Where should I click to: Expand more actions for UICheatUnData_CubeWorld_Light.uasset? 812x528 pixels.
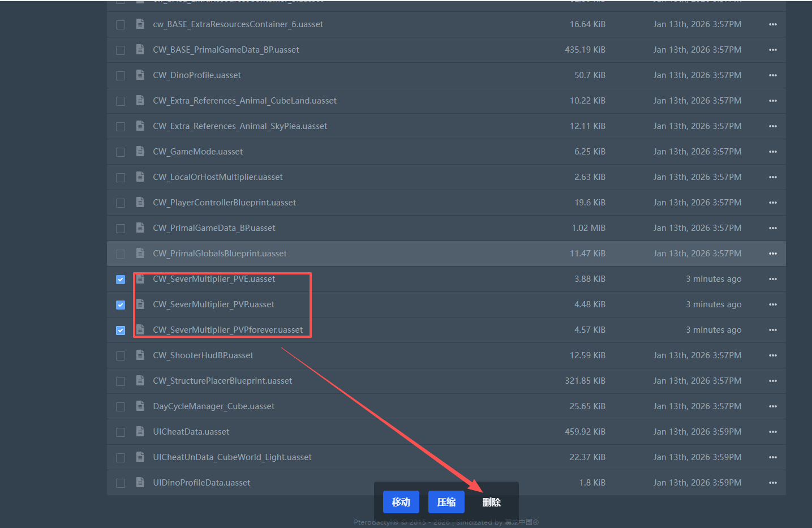click(x=772, y=457)
